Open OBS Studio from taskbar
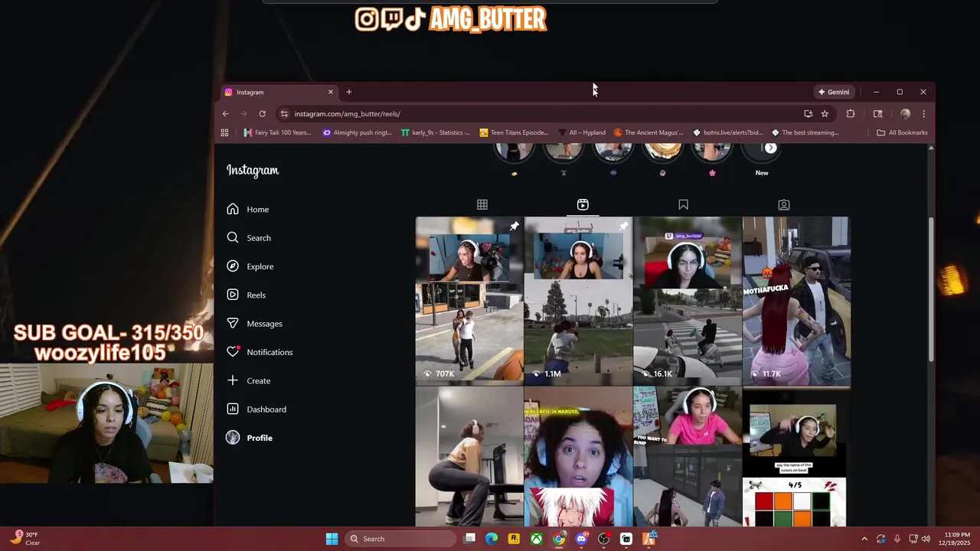980x551 pixels. (604, 539)
